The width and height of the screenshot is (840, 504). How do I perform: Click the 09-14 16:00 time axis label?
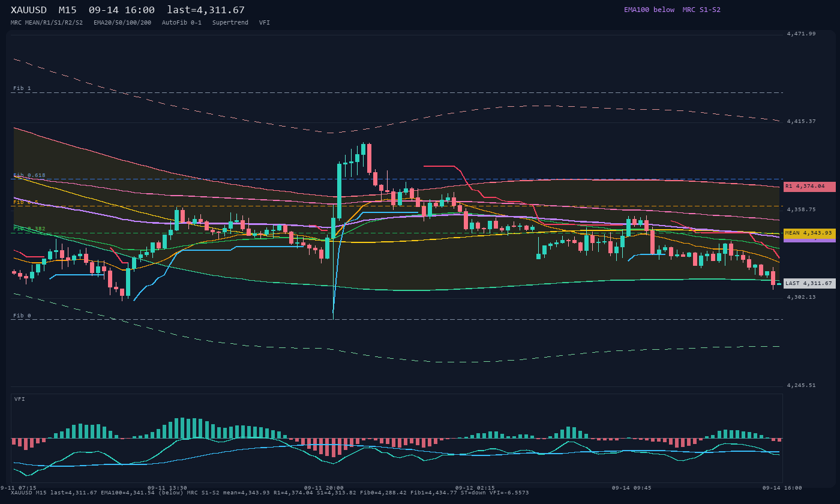click(x=782, y=488)
